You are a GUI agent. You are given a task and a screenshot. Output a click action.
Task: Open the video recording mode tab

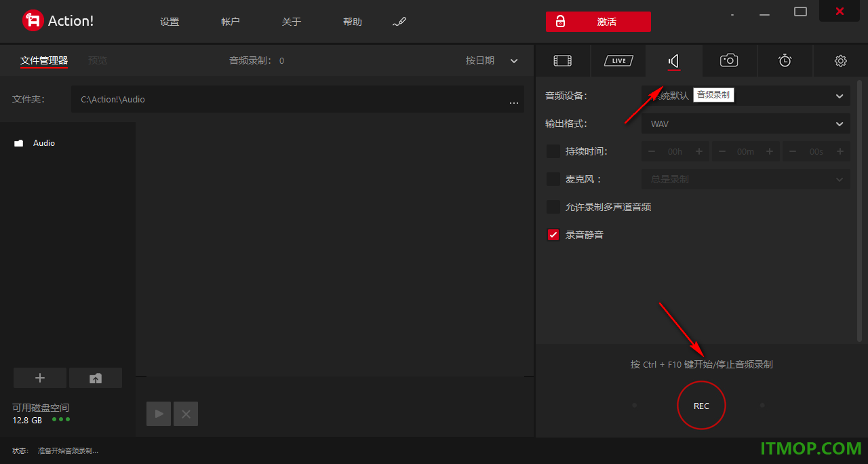click(x=562, y=61)
